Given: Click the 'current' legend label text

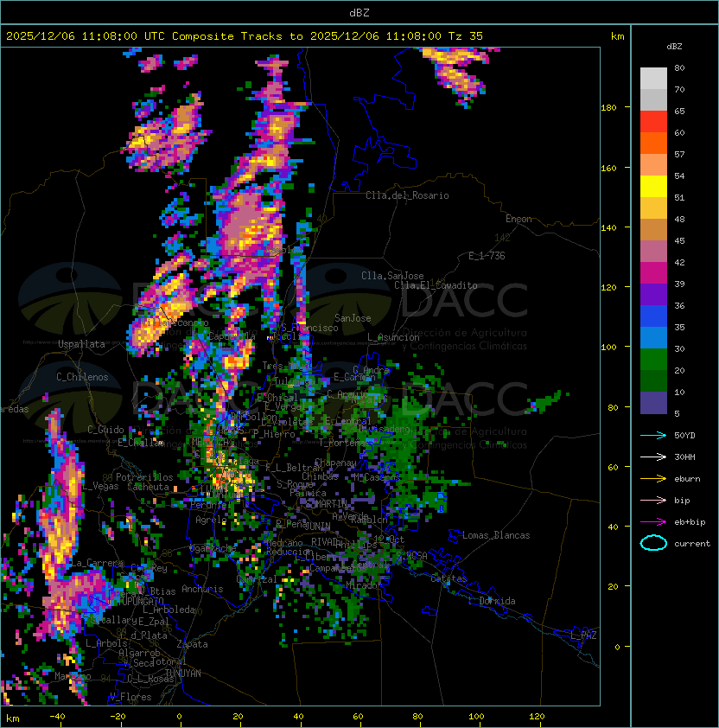Looking at the screenshot, I should click(692, 544).
